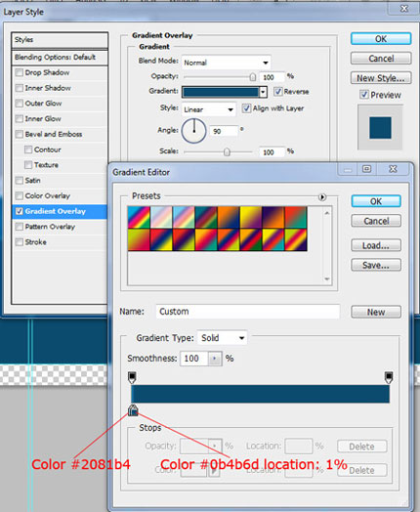Select the Bevel and Emboss style entry

[x=60, y=134]
